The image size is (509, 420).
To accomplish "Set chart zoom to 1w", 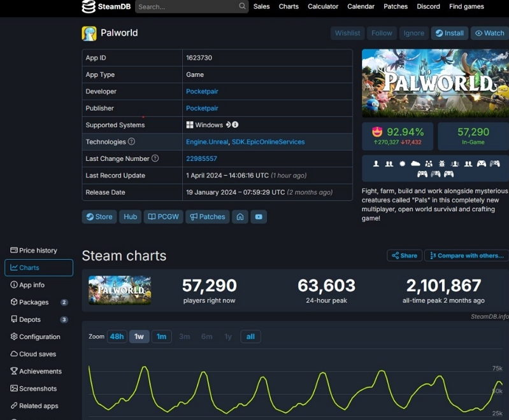I will pyautogui.click(x=140, y=337).
